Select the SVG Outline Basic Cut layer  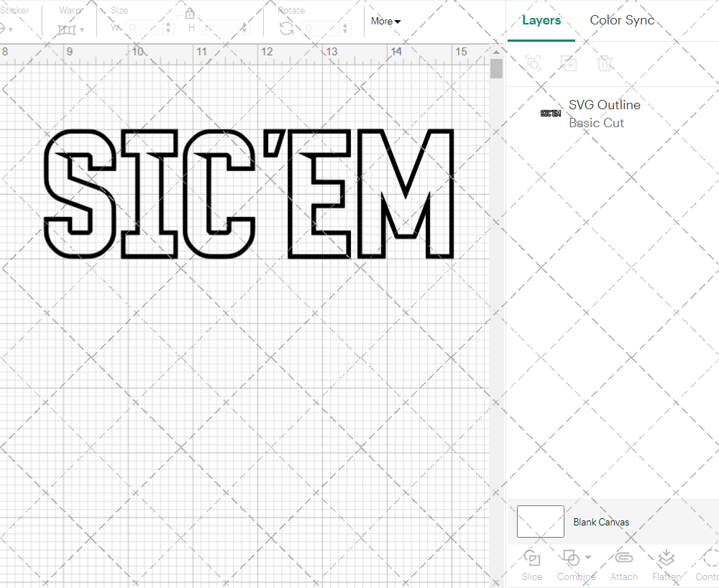coord(604,113)
